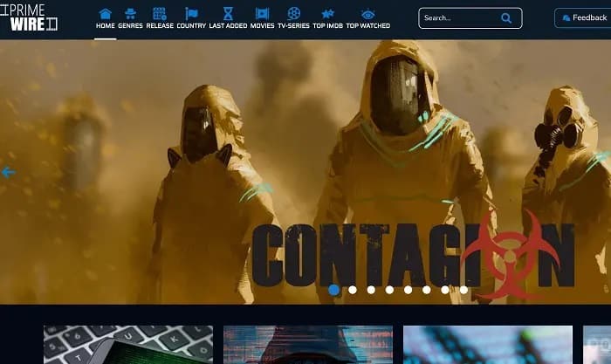Image resolution: width=611 pixels, height=364 pixels.
Task: Click the Home house icon
Action: click(106, 14)
